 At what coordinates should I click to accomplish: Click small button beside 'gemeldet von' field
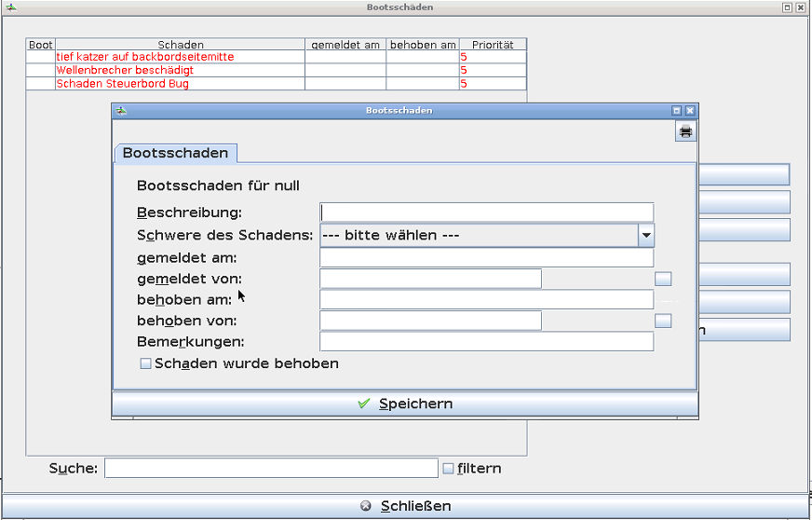pyautogui.click(x=663, y=279)
